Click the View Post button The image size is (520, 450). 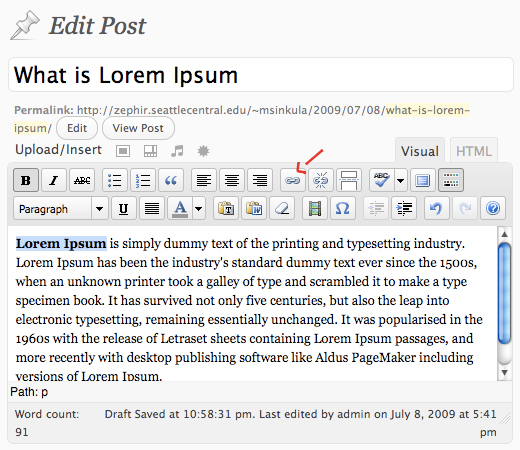click(x=138, y=128)
